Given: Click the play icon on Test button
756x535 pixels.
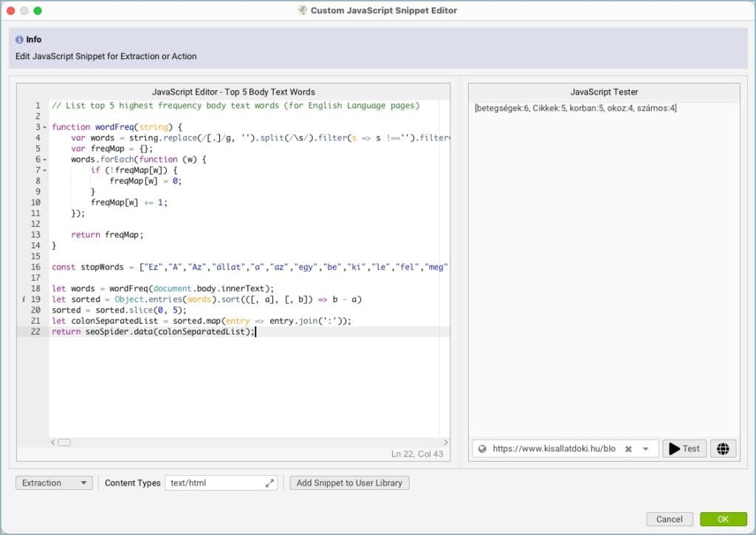Looking at the screenshot, I should (x=673, y=449).
